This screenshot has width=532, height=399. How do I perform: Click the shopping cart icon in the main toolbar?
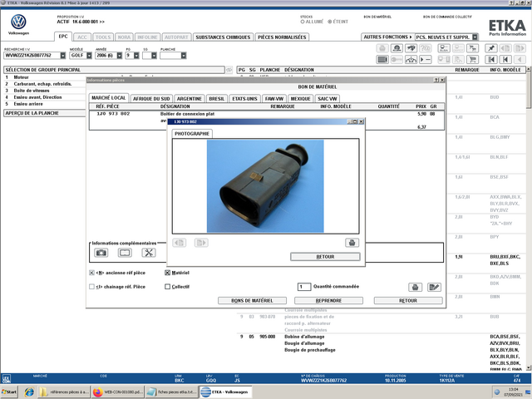472,60
